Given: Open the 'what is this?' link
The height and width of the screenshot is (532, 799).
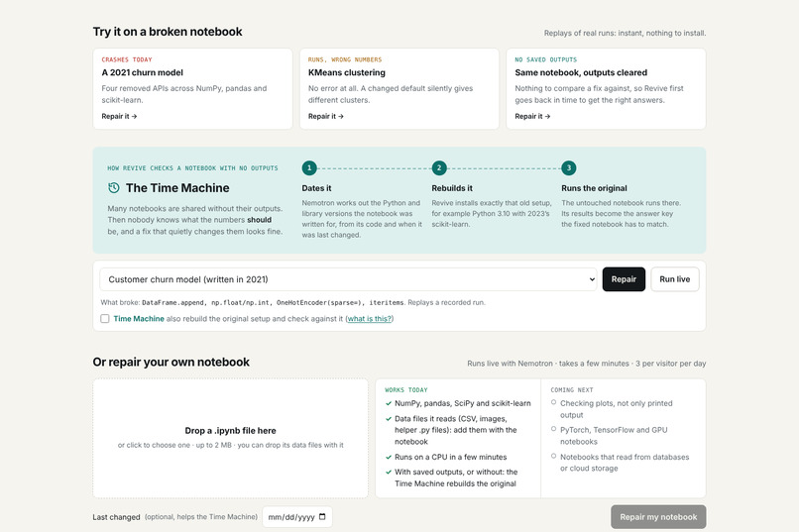Looking at the screenshot, I should [370, 319].
